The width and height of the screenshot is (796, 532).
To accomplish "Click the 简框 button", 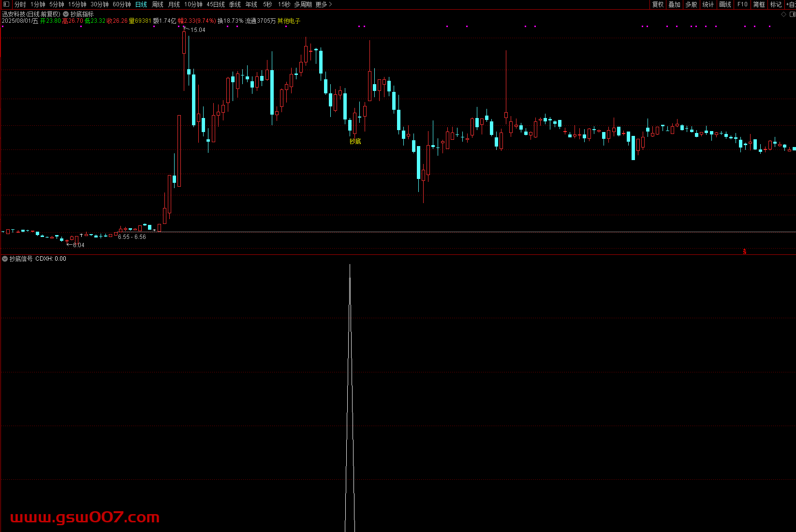I will point(759,4).
